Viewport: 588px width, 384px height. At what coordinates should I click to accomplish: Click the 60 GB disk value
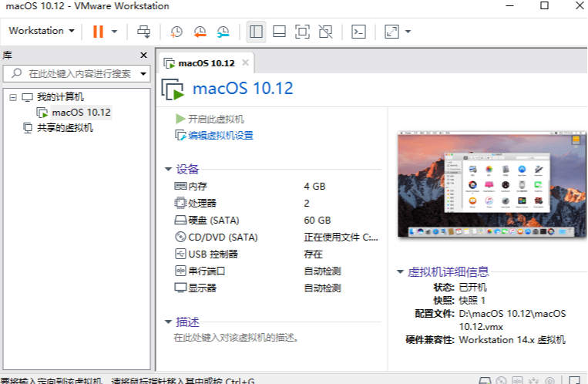318,221
